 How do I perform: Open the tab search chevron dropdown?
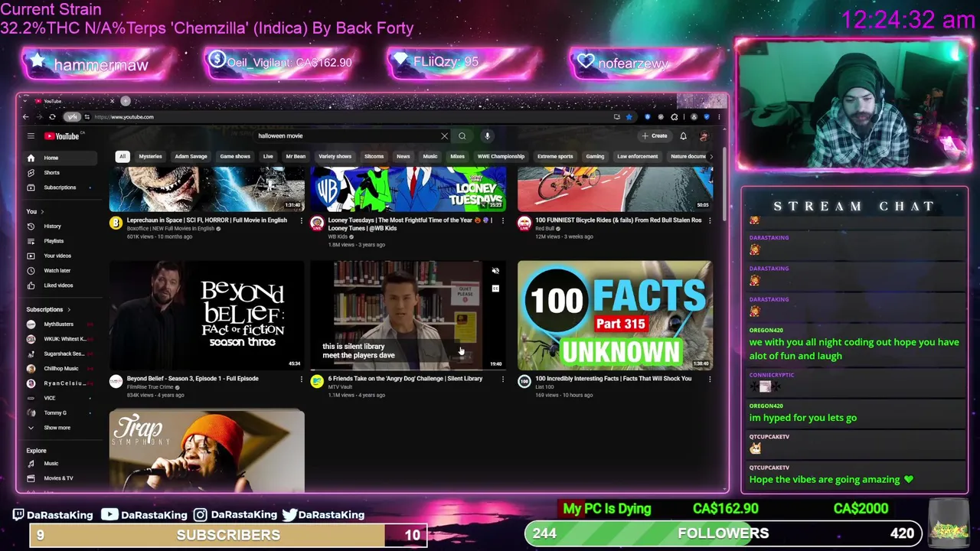tap(25, 101)
